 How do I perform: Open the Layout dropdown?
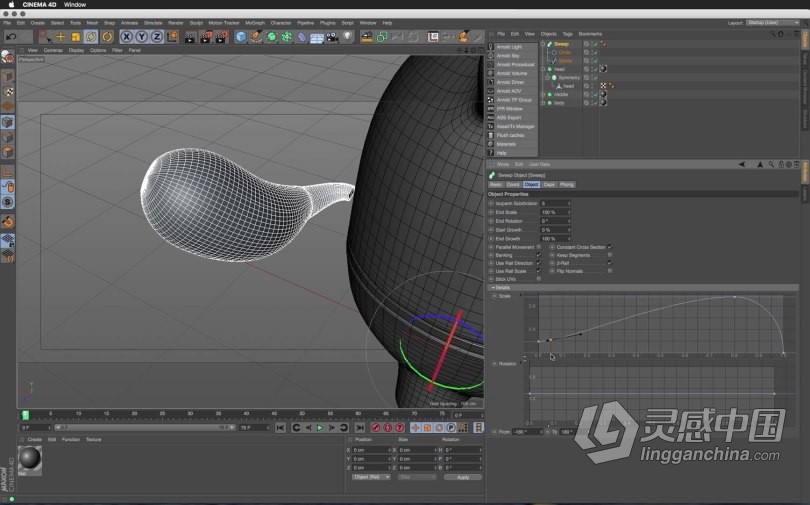click(773, 23)
